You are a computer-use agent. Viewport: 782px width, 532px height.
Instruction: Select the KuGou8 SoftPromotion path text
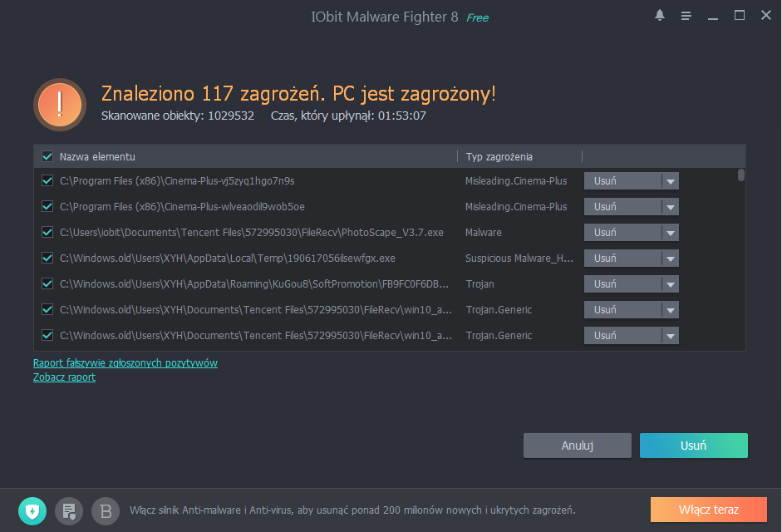[254, 284]
